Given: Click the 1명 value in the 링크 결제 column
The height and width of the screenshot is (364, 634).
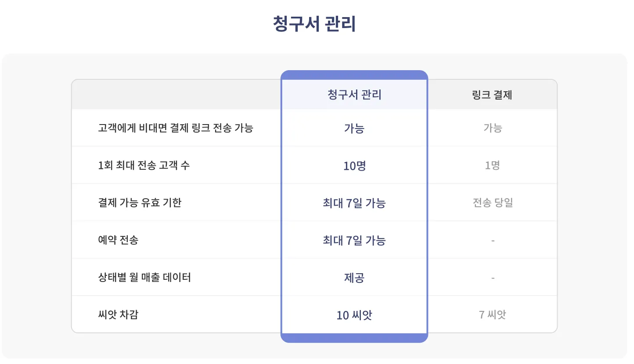Looking at the screenshot, I should [x=492, y=166].
